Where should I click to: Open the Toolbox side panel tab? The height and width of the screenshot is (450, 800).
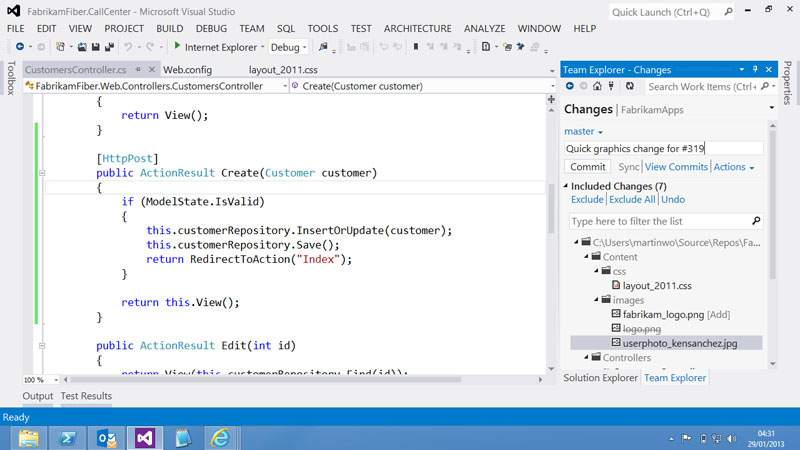pyautogui.click(x=11, y=78)
